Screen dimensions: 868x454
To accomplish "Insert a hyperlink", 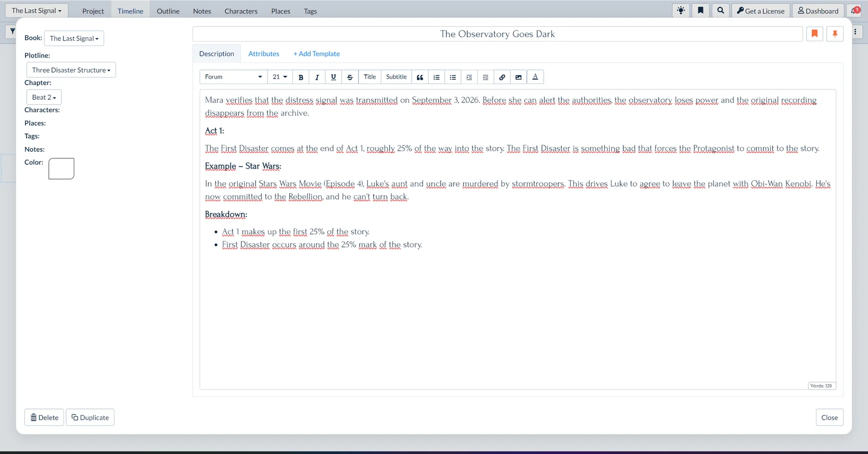I will coord(502,77).
